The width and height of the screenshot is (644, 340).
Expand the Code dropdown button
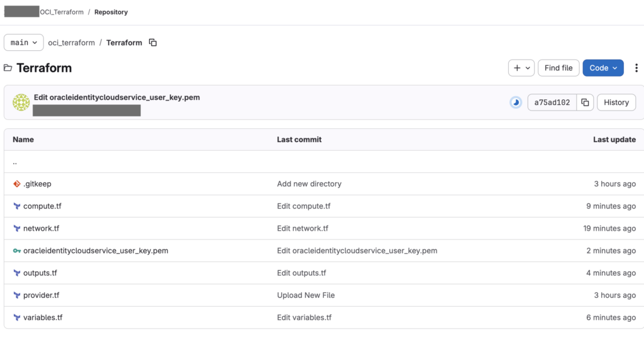[x=602, y=68]
